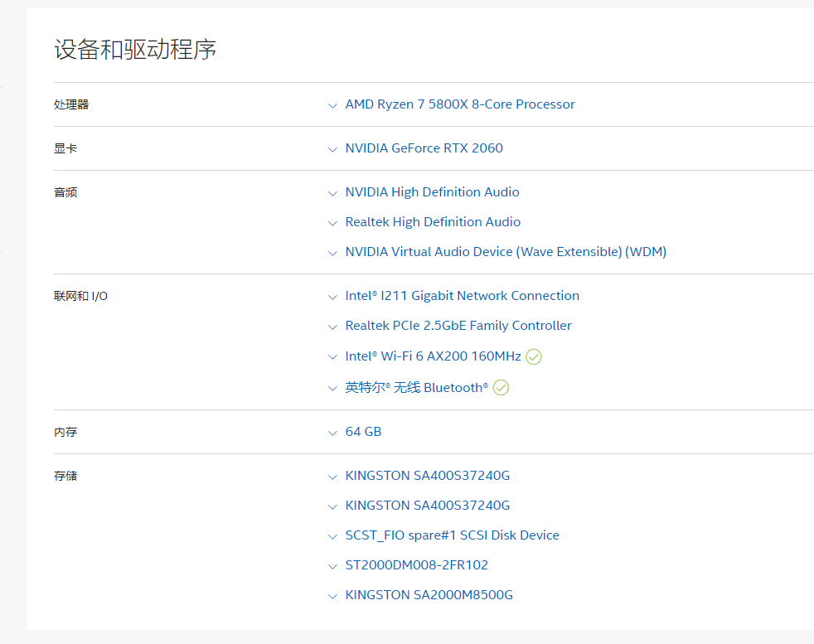Expand chevron for Realtek High Definition Audio
The width and height of the screenshot is (814, 644).
pyautogui.click(x=332, y=224)
